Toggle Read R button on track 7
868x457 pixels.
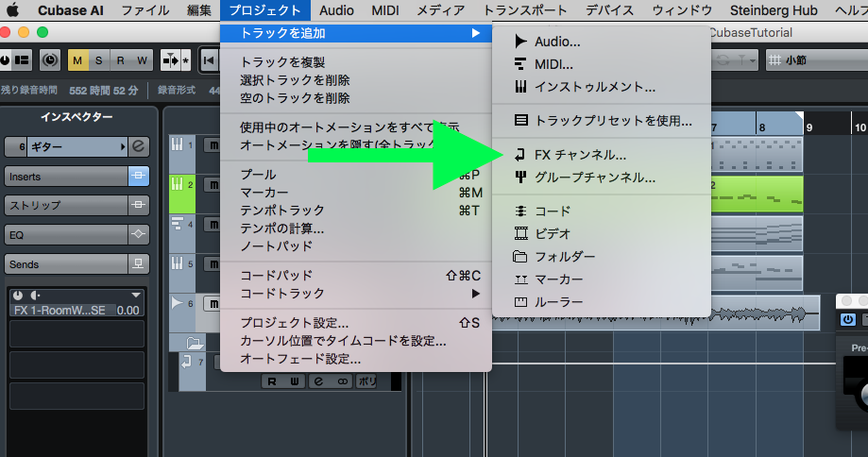coord(272,381)
